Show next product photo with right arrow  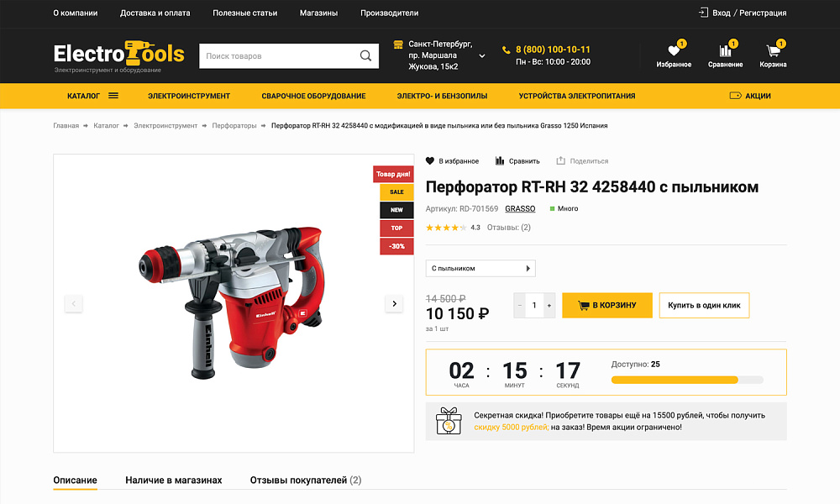(x=393, y=303)
